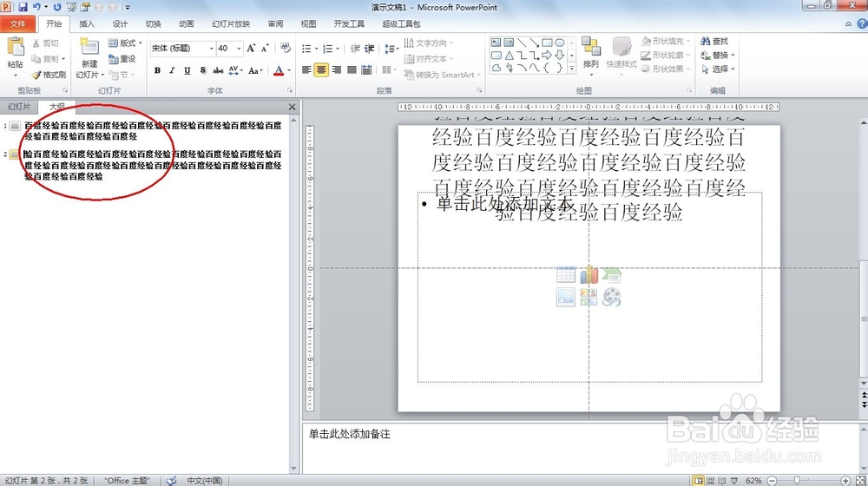Viewport: 868px width, 486px height.
Task: Switch to Animations (动画) ribbon tab
Action: tap(186, 23)
